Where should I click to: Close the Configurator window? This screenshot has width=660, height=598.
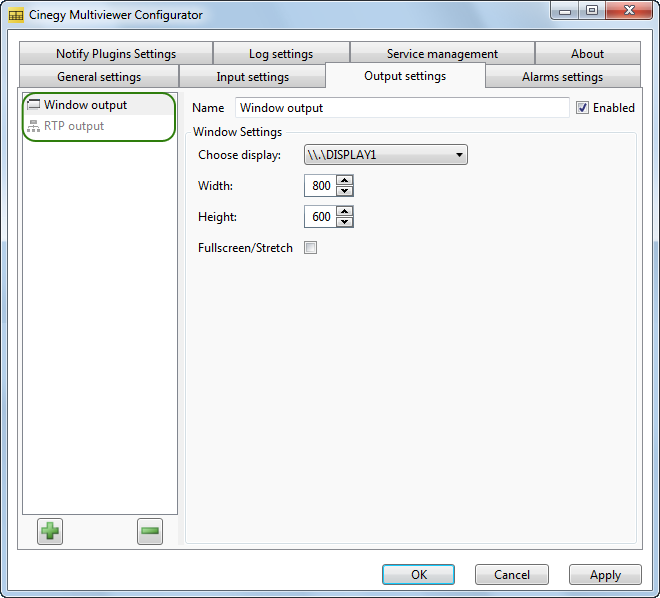click(x=629, y=11)
